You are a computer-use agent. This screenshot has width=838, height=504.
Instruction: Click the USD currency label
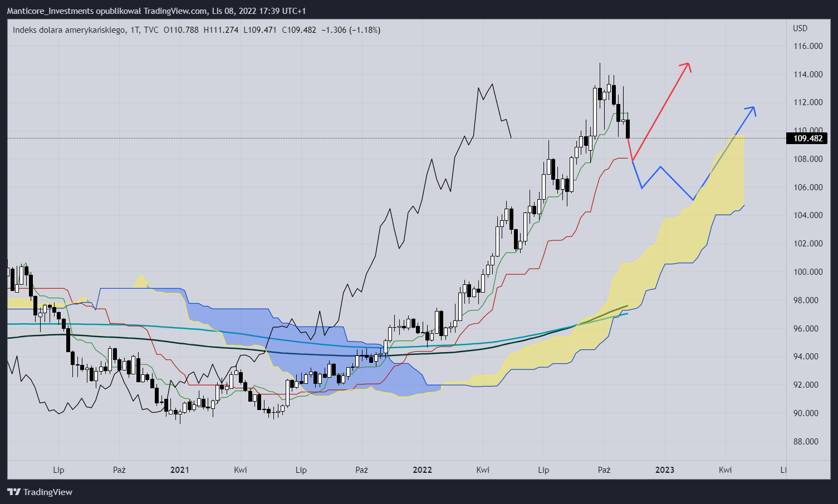(x=800, y=28)
